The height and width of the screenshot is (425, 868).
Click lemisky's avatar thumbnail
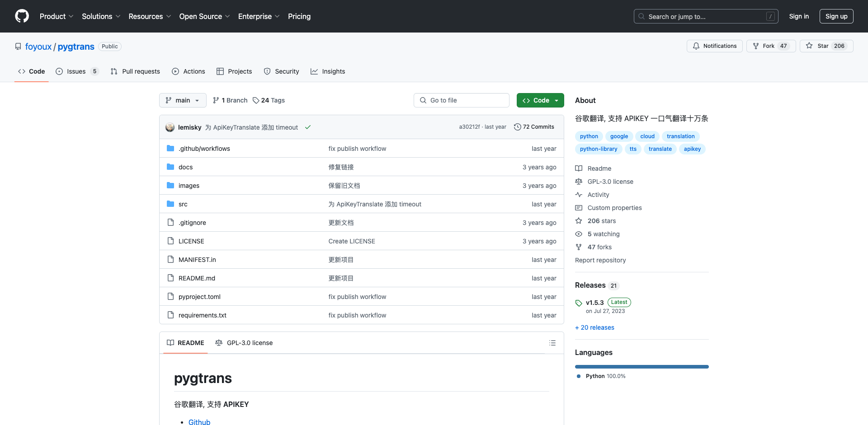(170, 127)
